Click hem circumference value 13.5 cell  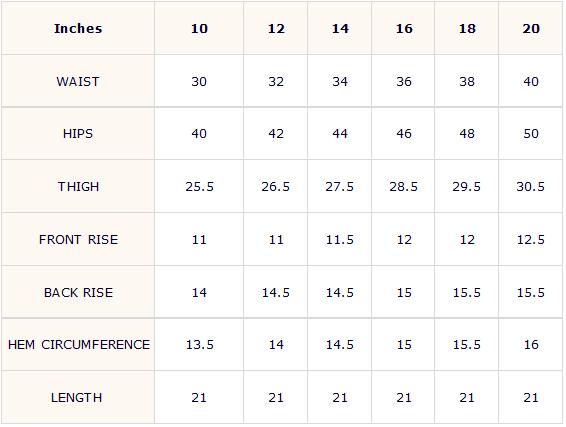point(199,345)
